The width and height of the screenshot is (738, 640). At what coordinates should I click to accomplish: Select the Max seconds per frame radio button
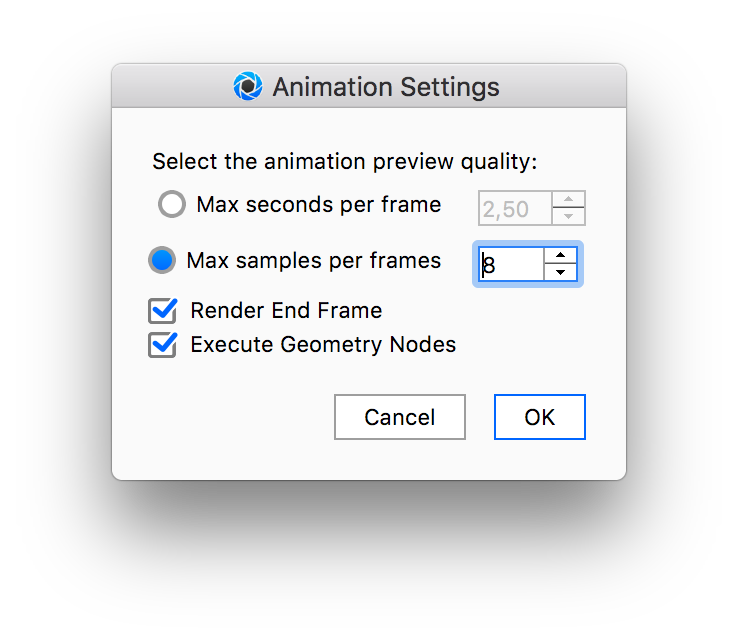coord(172,205)
